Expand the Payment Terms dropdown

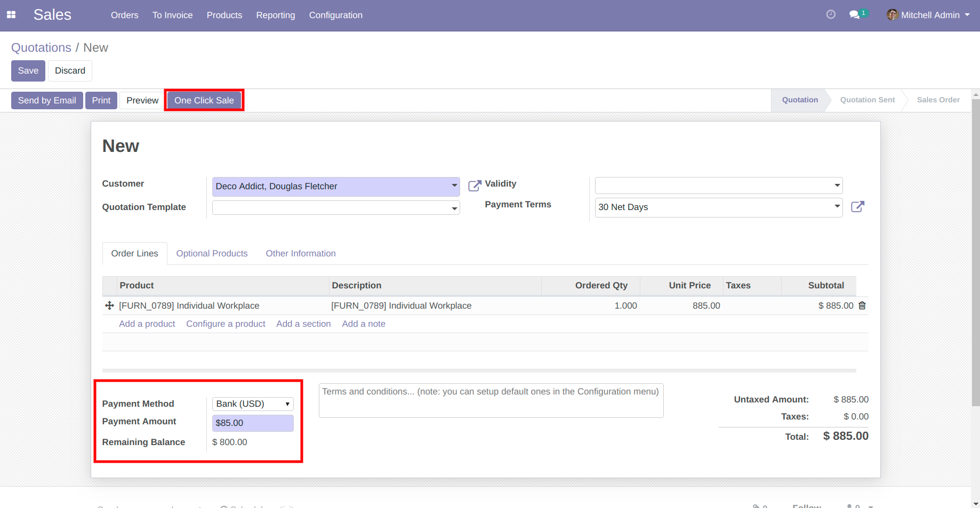837,207
